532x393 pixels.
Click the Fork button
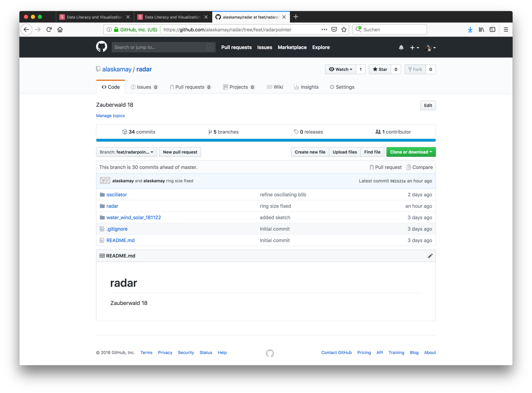tap(415, 69)
